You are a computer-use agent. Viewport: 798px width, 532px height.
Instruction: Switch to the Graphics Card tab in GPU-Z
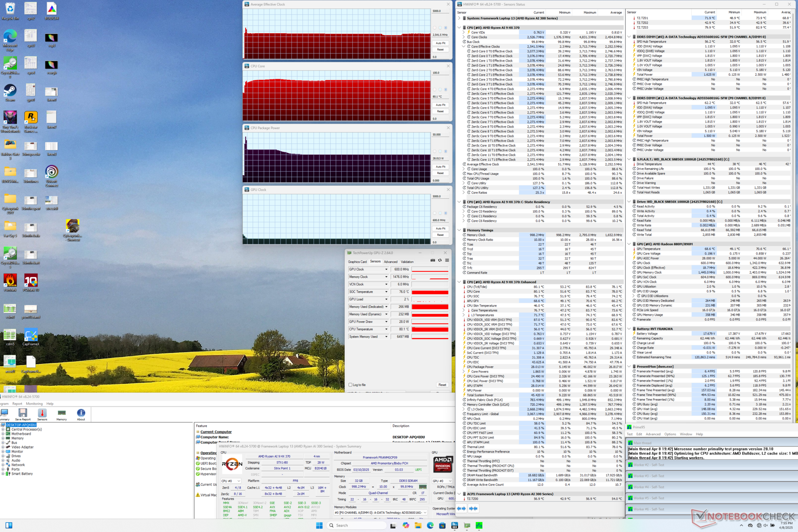[357, 262]
